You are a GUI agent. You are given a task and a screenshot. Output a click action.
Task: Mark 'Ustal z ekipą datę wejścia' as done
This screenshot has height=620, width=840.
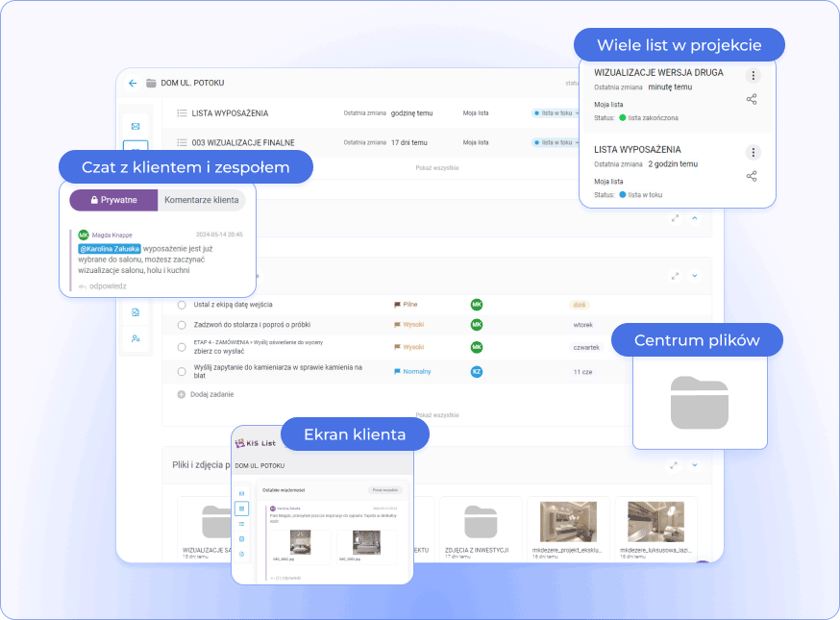(x=182, y=305)
